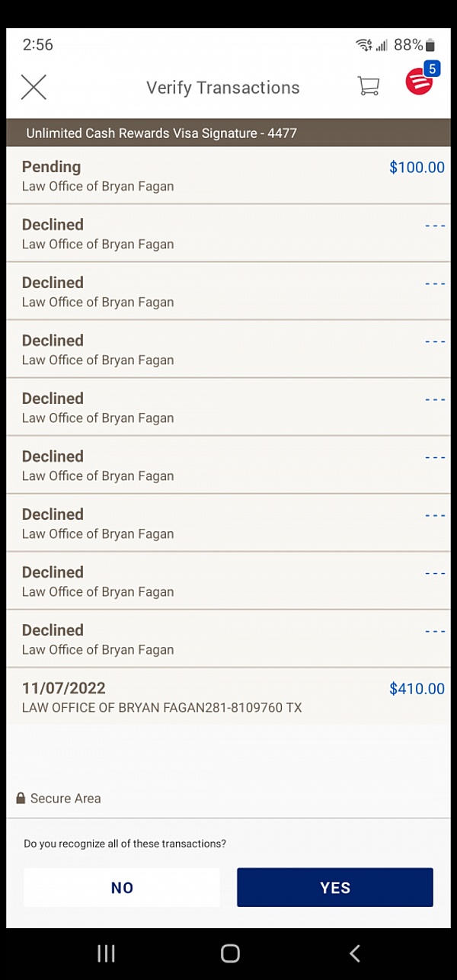Tap the battery status icon

pyautogui.click(x=430, y=45)
